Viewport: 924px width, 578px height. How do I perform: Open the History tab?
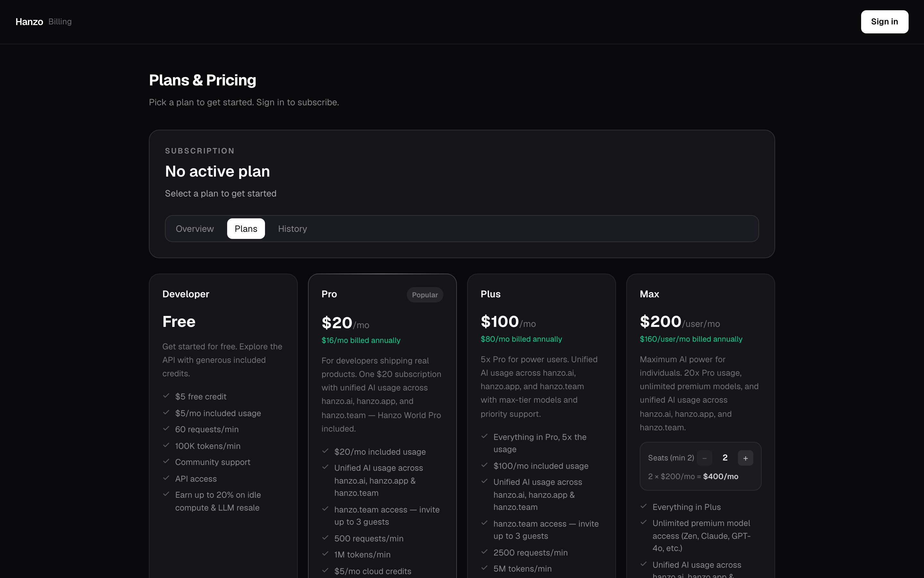tap(293, 229)
